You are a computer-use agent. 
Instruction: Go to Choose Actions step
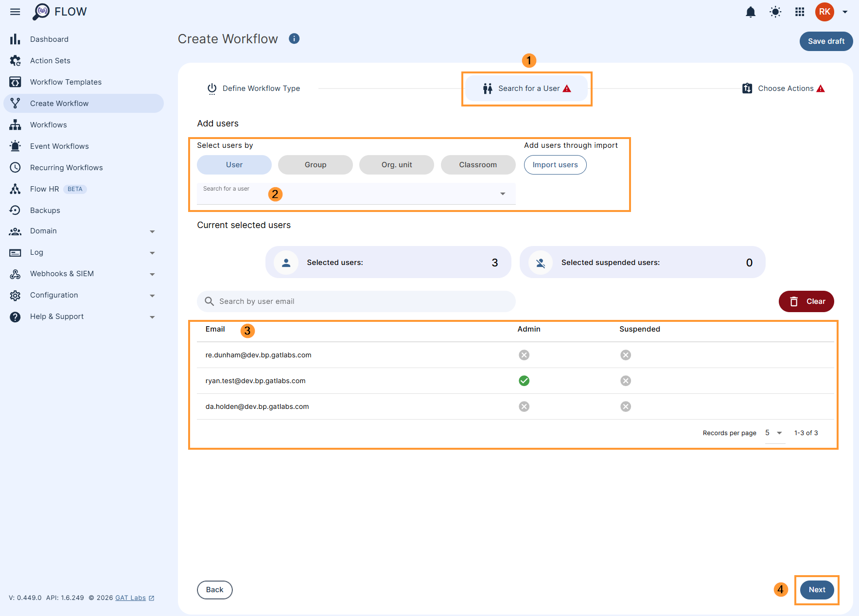click(x=783, y=88)
